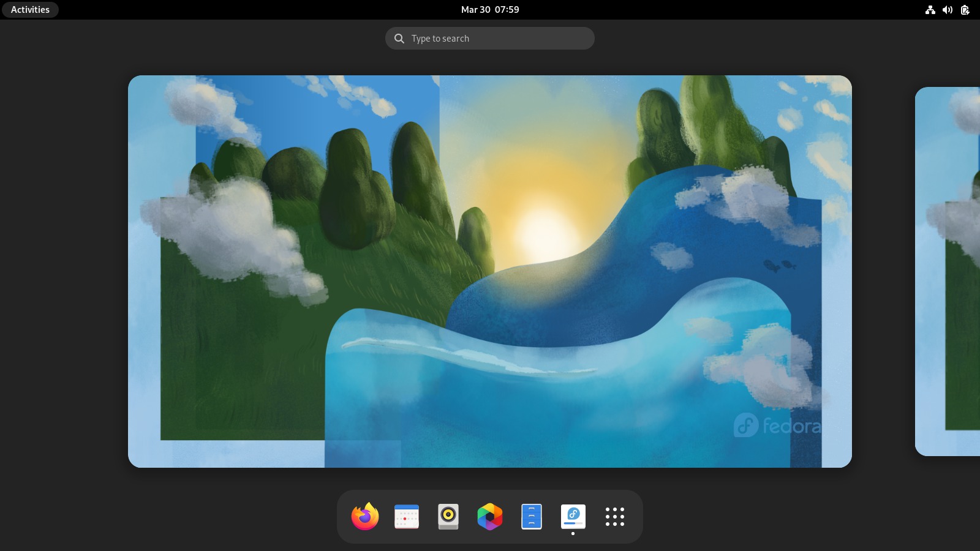Launch GNOME Calendar from the dock

407,517
